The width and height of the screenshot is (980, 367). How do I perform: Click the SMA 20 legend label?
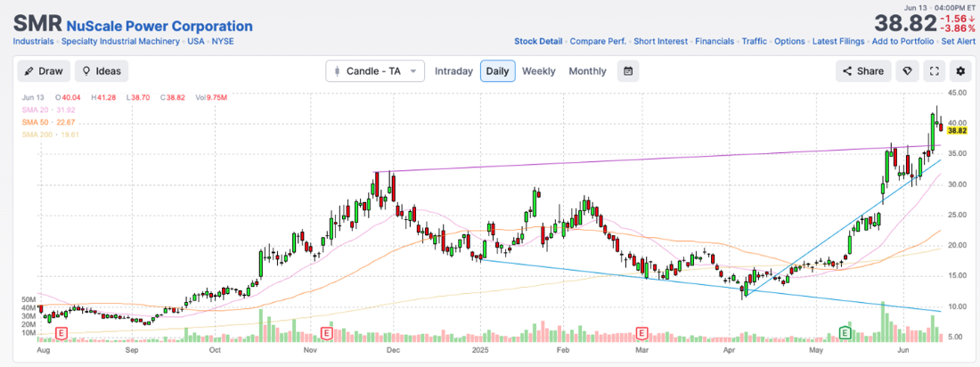pyautogui.click(x=48, y=110)
